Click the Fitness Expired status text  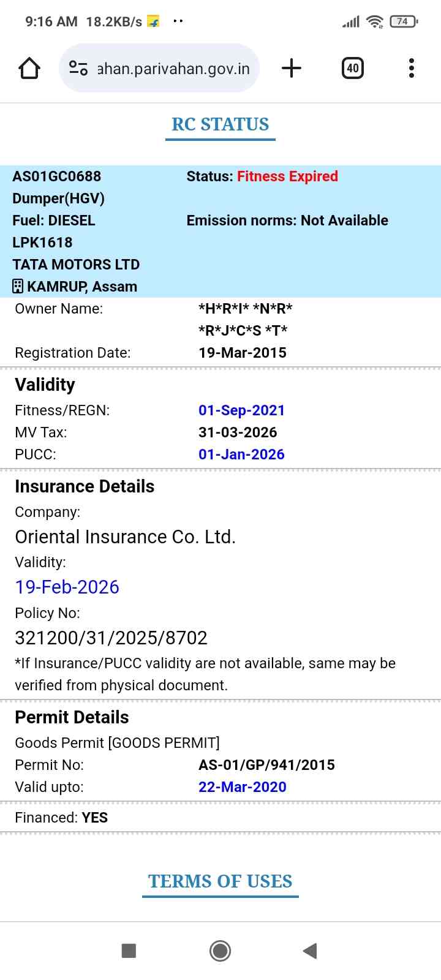(287, 176)
